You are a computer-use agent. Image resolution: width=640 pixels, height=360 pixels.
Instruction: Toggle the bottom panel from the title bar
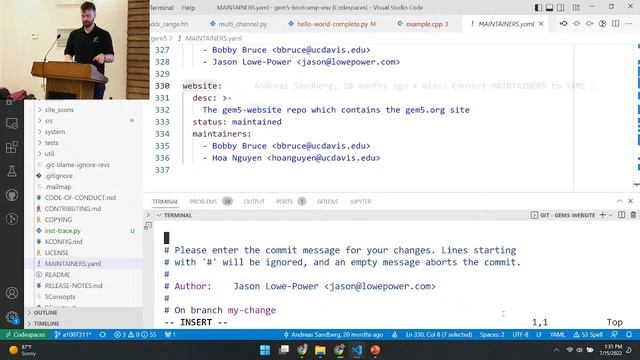click(549, 7)
